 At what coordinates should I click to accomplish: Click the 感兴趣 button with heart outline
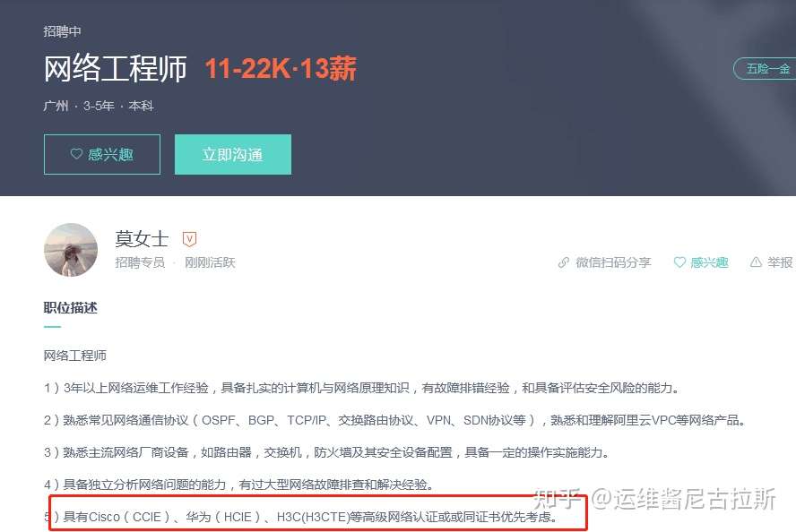[102, 154]
